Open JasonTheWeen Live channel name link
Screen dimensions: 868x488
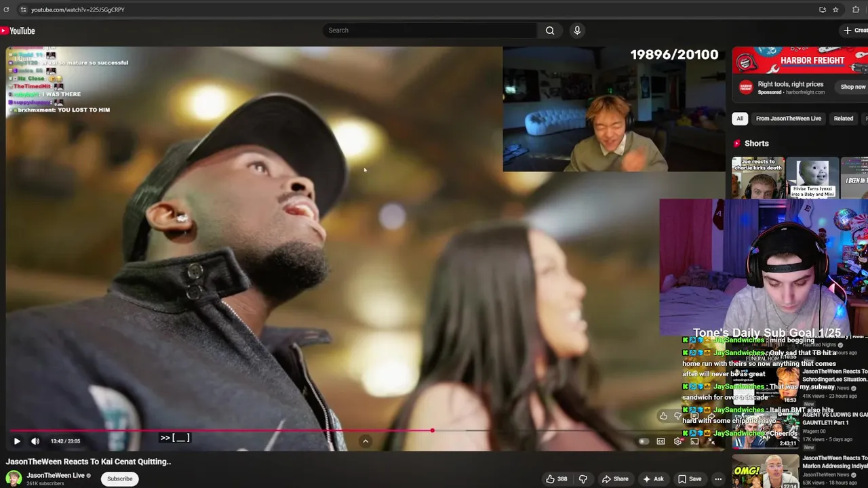point(56,475)
